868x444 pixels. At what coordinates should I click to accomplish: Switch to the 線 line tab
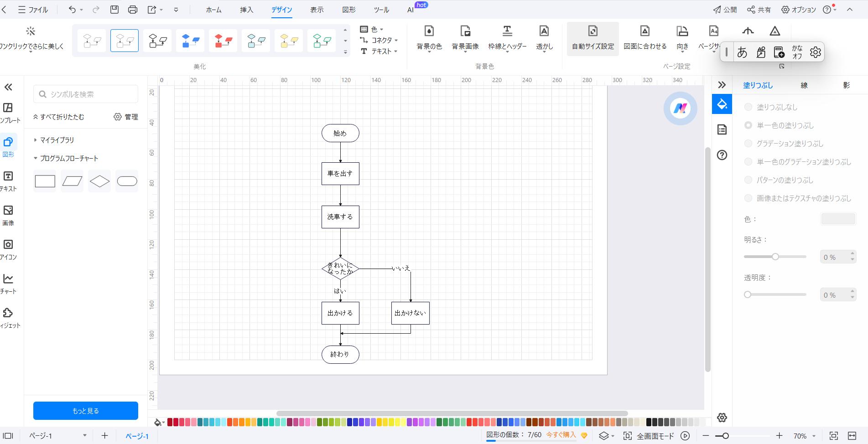(x=804, y=85)
